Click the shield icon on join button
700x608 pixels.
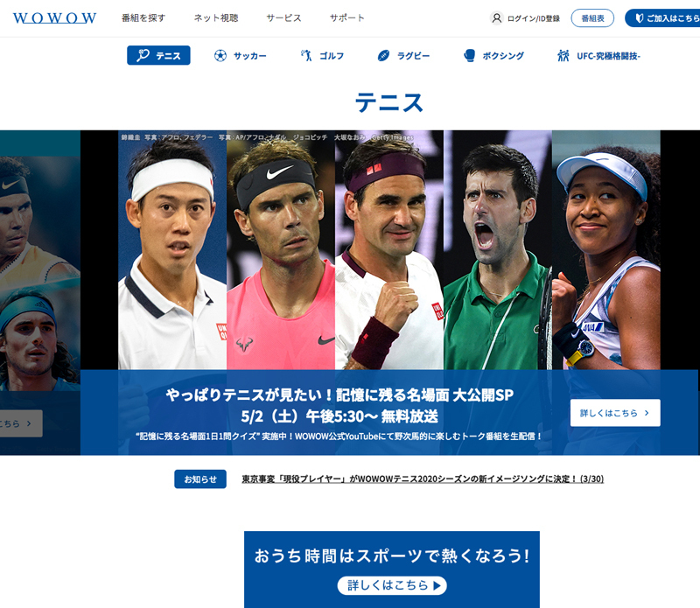[x=640, y=17]
